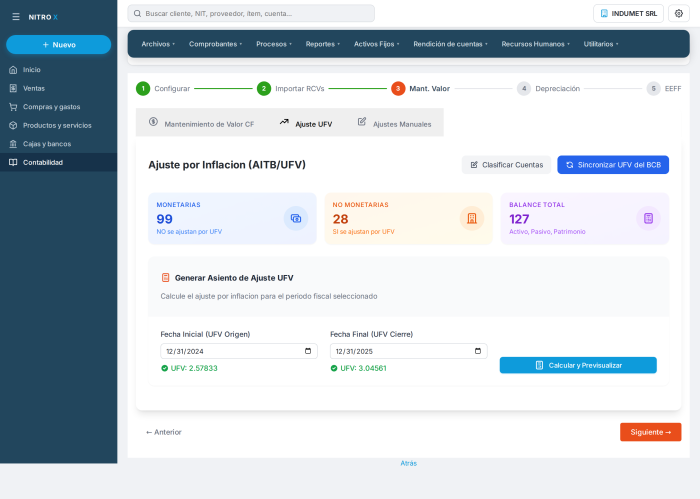The image size is (700, 499).
Task: Click the No Monetarias building icon
Action: point(472,218)
